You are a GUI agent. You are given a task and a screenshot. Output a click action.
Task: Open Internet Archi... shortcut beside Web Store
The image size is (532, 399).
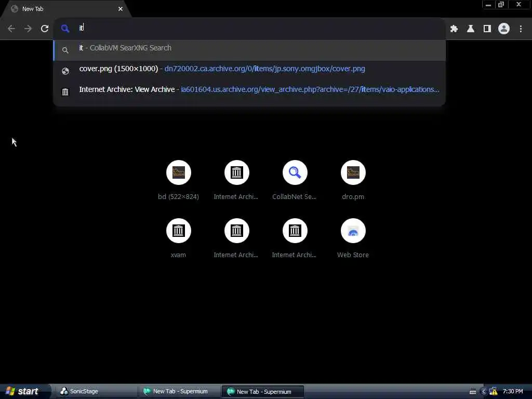coord(295,238)
